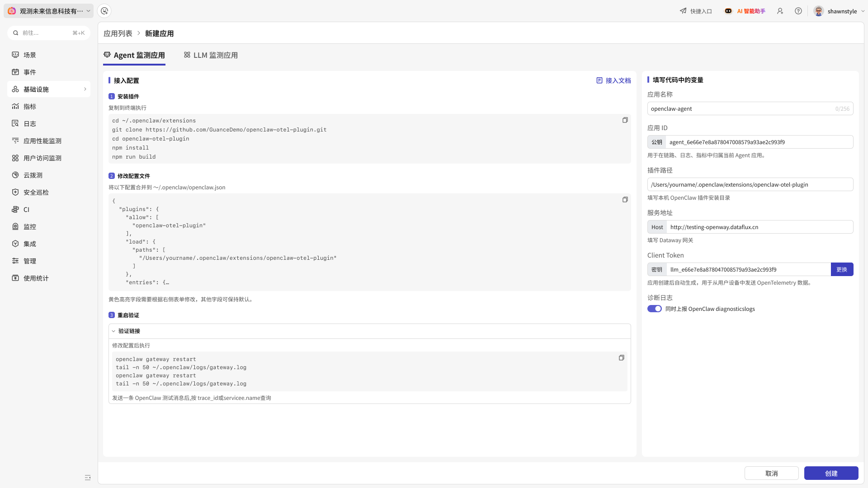Click the 取消 button
This screenshot has height=488, width=868.
[x=772, y=473]
